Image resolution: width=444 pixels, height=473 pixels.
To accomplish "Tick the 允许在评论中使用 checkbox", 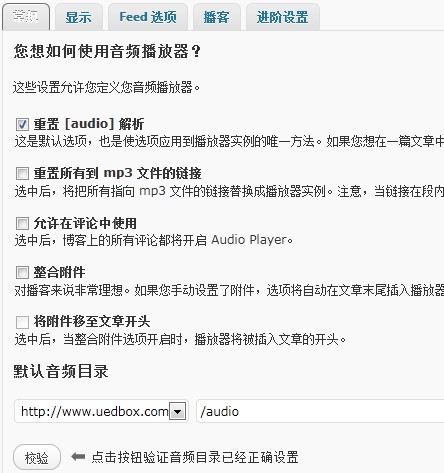I will pyautogui.click(x=22, y=223).
